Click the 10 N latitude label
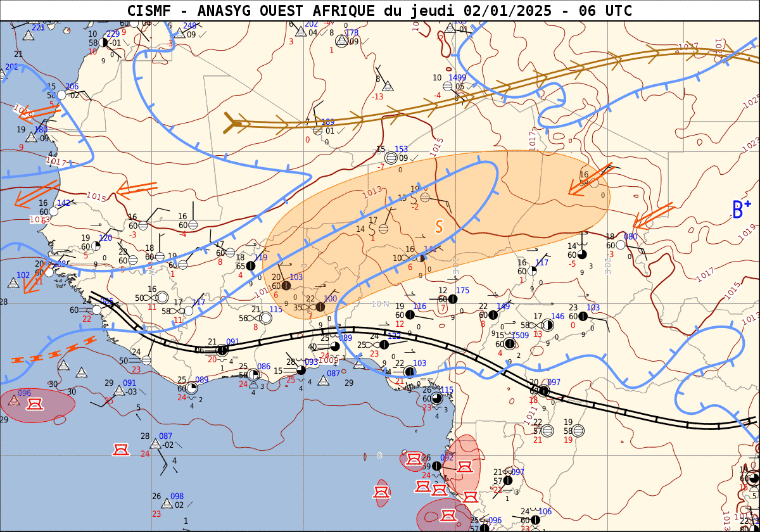The height and width of the screenshot is (532, 760). [380, 304]
